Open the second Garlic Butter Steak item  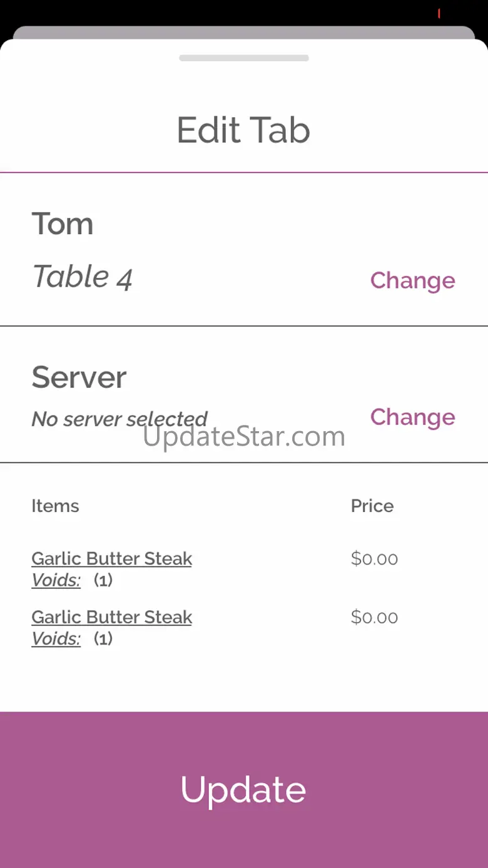coord(111,617)
